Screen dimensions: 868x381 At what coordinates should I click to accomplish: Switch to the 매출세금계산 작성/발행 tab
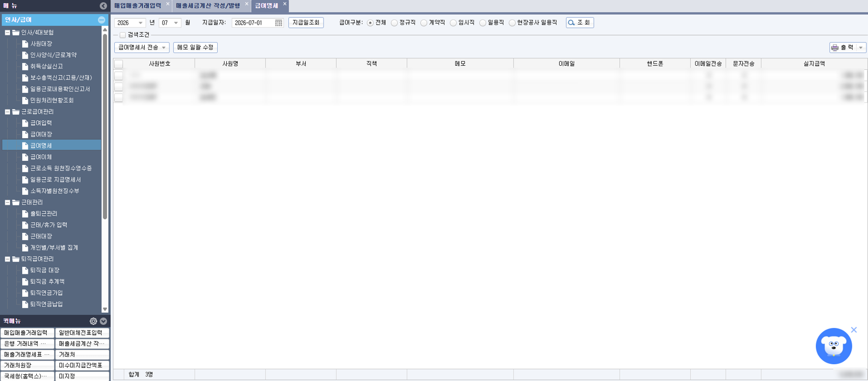click(x=208, y=6)
